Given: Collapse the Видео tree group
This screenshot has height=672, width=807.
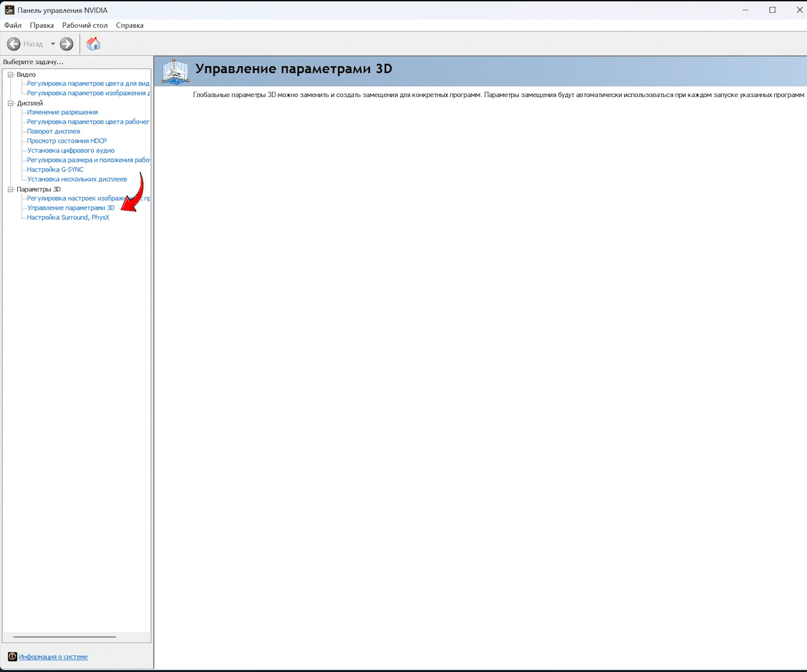Looking at the screenshot, I should point(10,74).
